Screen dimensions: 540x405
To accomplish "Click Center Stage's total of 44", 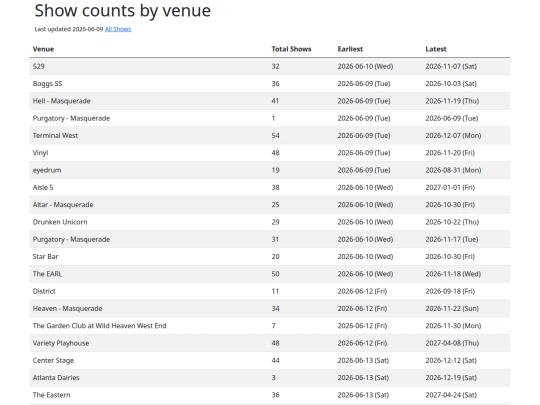I will point(276,361).
